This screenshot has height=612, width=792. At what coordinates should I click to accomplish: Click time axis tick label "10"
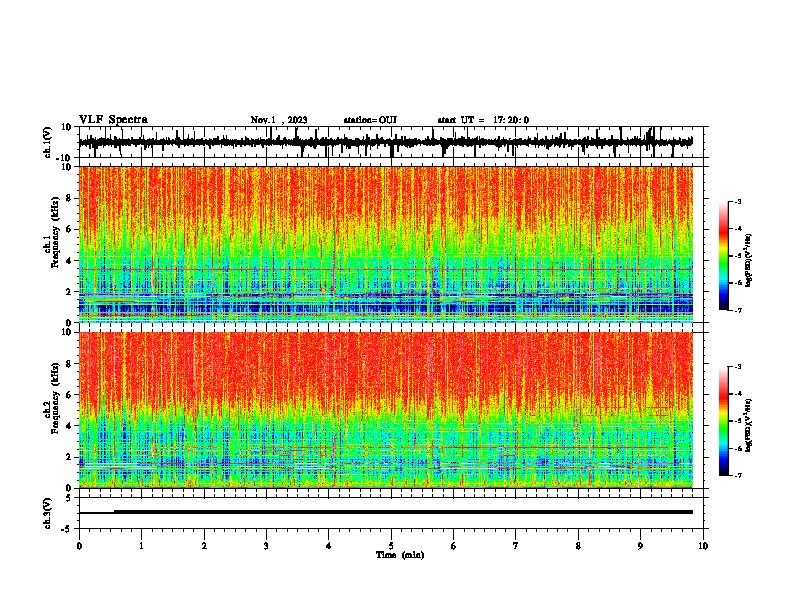pyautogui.click(x=703, y=546)
